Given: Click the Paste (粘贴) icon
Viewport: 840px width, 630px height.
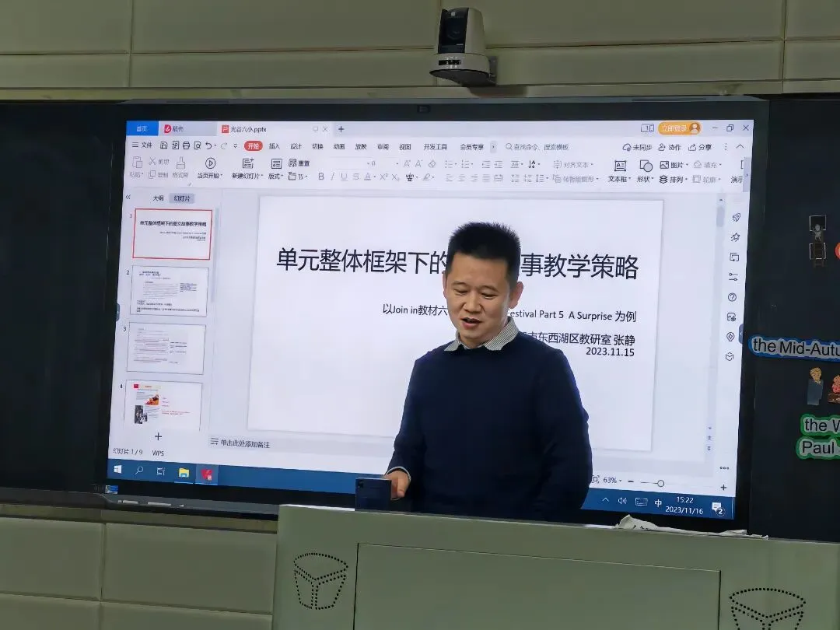Looking at the screenshot, I should point(137,163).
